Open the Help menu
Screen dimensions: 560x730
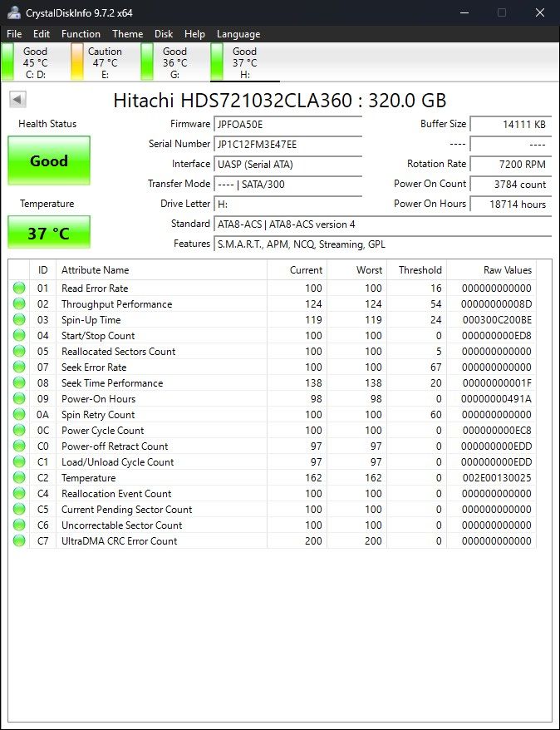click(x=194, y=34)
